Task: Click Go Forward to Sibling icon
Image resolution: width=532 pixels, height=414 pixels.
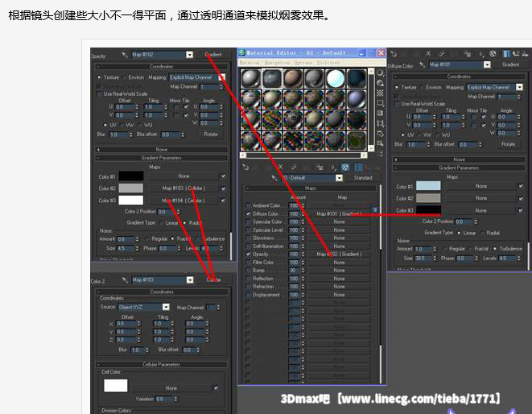Action: click(x=526, y=54)
